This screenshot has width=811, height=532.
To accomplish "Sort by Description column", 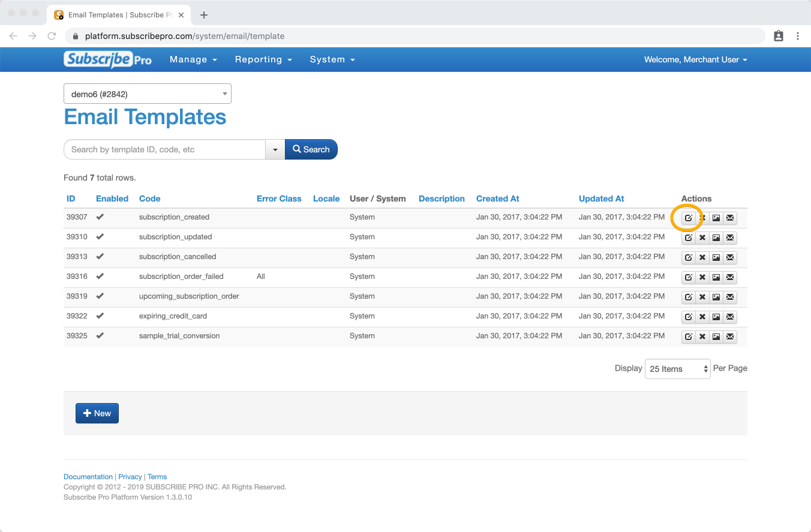I will 441,199.
